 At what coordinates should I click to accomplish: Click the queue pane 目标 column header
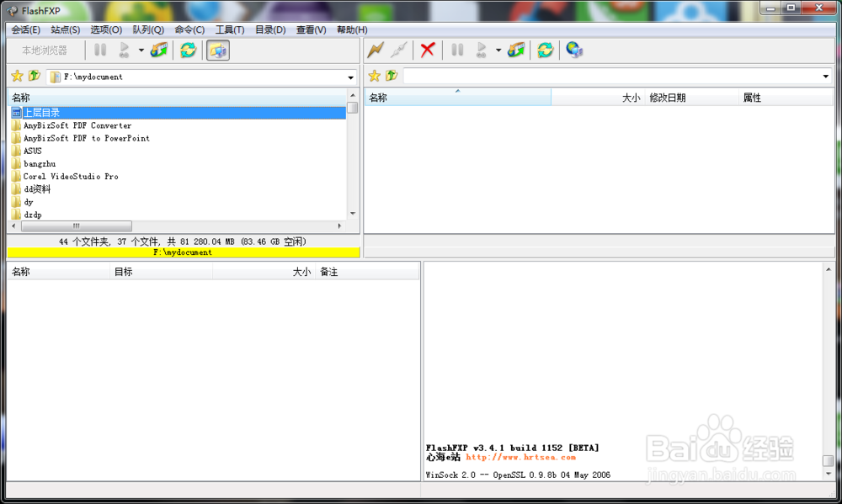click(161, 272)
